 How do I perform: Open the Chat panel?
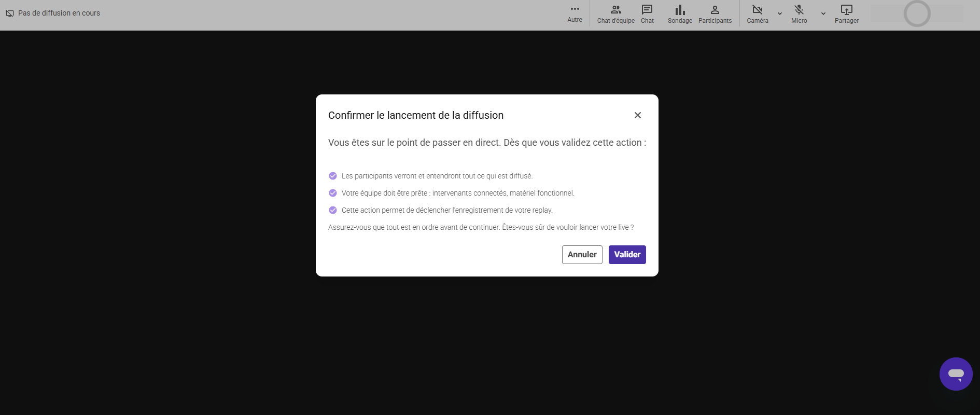[x=647, y=14]
